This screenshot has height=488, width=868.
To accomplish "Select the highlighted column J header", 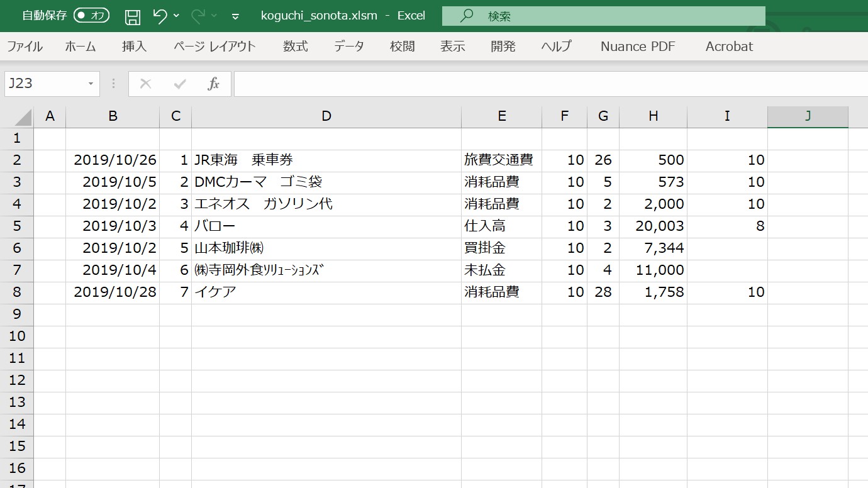I will point(808,116).
